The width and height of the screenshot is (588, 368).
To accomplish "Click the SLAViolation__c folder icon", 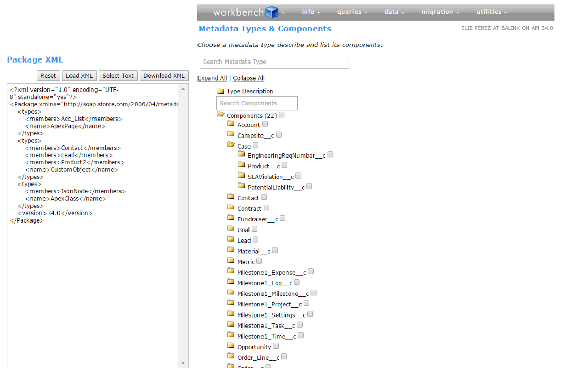I will (242, 175).
